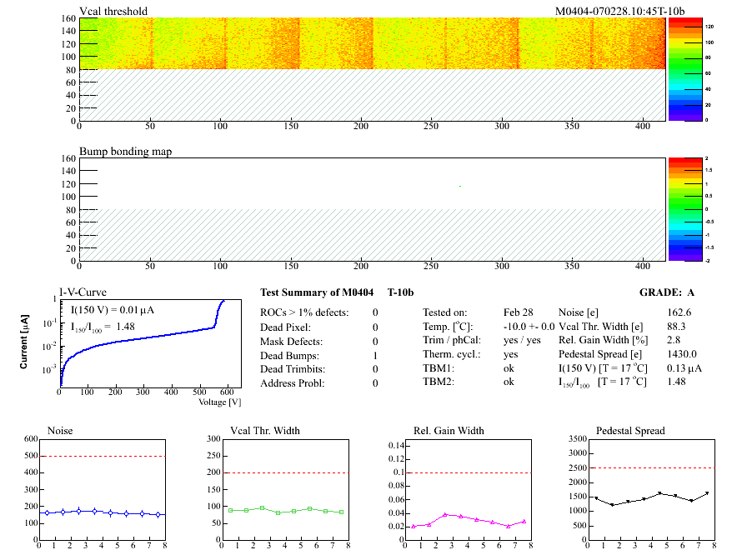
Task: Click the TBM1 status ok text
Action: point(509,369)
